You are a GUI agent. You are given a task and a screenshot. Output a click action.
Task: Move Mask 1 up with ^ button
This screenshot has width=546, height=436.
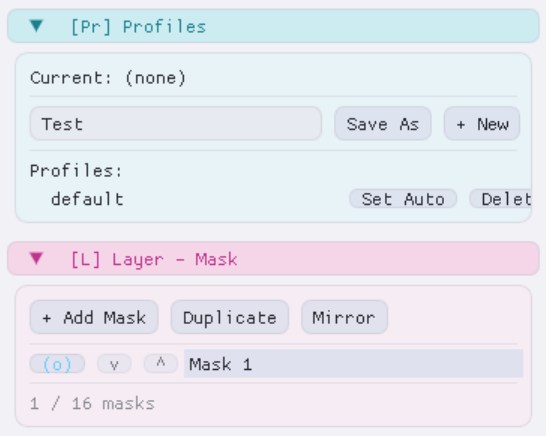161,364
